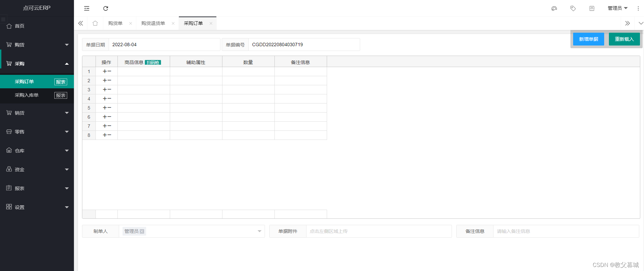Click the tag icon in the header
The image size is (644, 271).
[573, 8]
